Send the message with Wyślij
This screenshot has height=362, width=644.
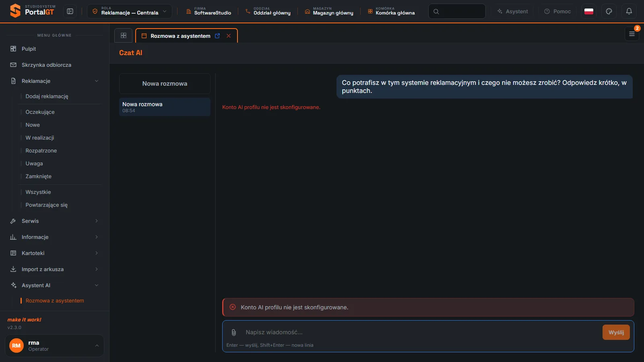pyautogui.click(x=616, y=332)
